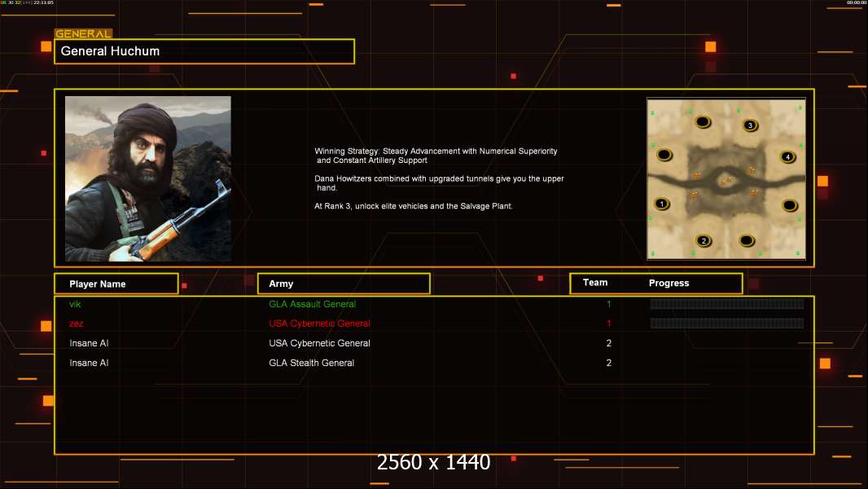Click vik's loading progress bar

pyautogui.click(x=727, y=303)
